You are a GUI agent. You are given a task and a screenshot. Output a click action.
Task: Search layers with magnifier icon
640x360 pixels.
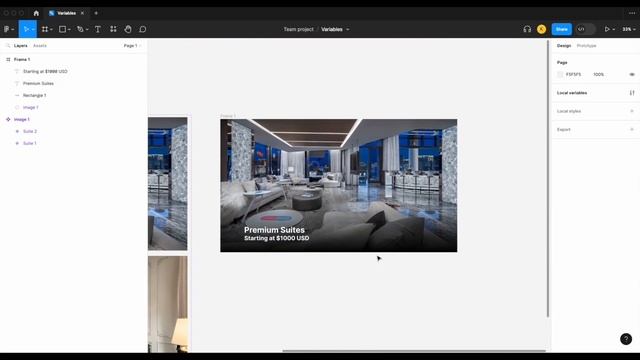pos(8,46)
